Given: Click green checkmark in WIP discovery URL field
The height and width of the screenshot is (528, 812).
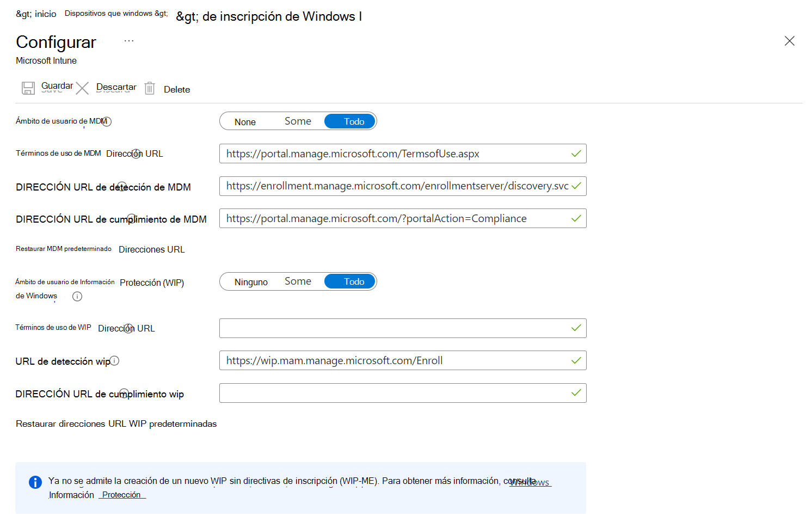Looking at the screenshot, I should point(576,360).
